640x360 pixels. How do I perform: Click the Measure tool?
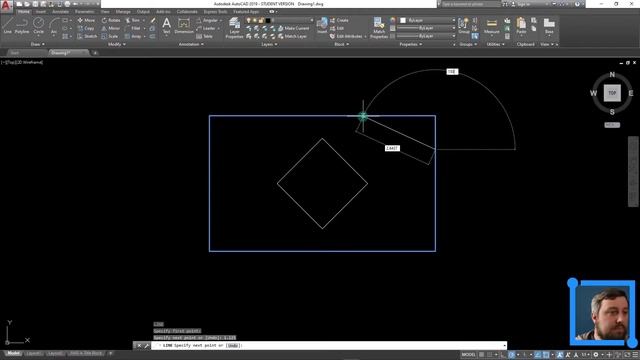tap(491, 26)
